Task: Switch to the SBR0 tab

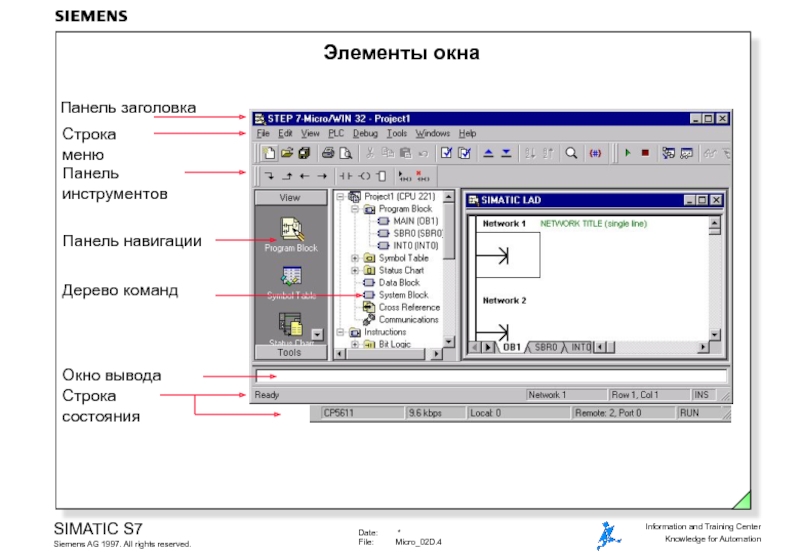Action: (545, 348)
